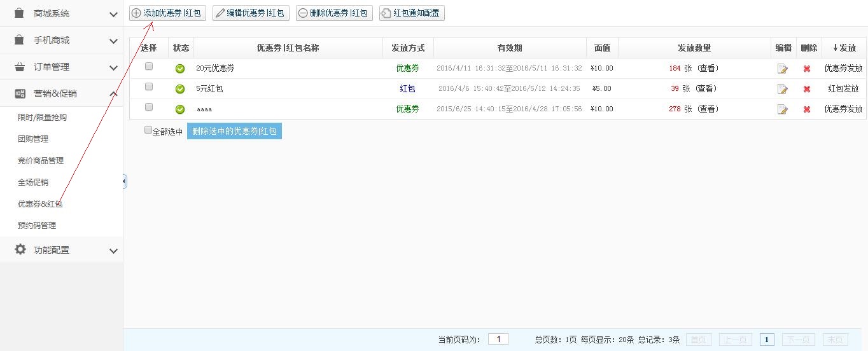The height and width of the screenshot is (351, 868).
Task: Collapse sidebar with the small arrow handle
Action: point(124,182)
